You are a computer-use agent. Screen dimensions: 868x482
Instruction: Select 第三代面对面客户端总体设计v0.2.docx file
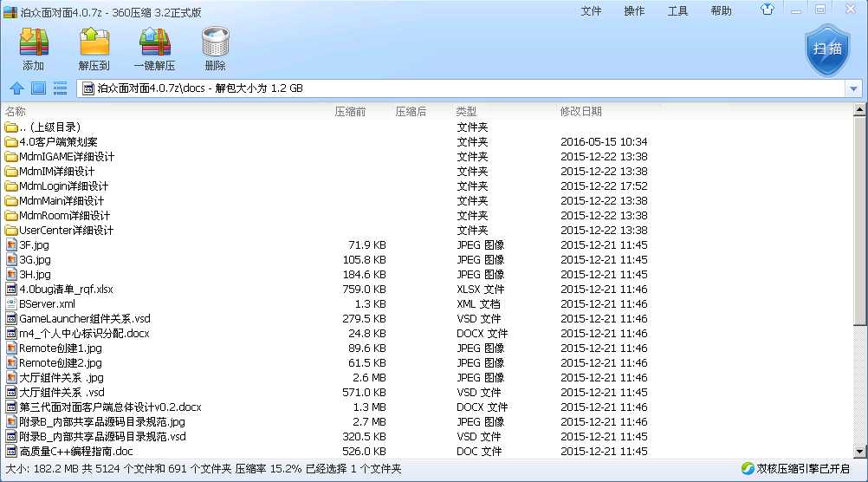[110, 407]
